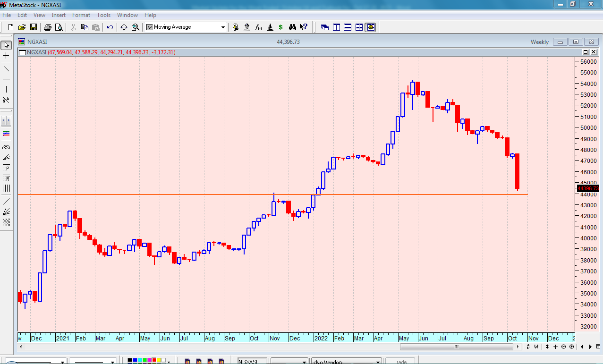Open the Window menu

(127, 15)
